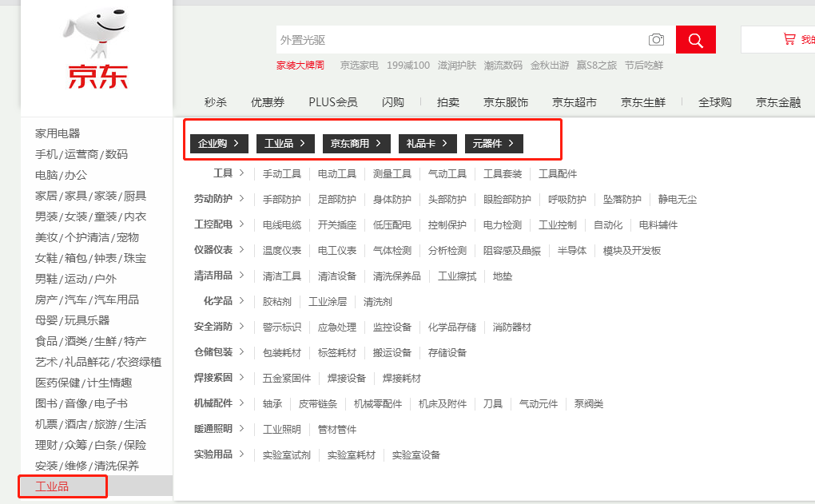
Task: Open the 消防器材 subcategory link
Action: coord(512,327)
